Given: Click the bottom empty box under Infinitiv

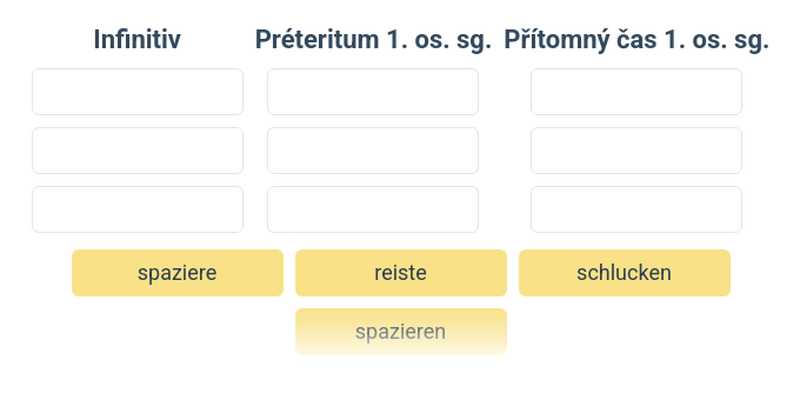Looking at the screenshot, I should pyautogui.click(x=137, y=209).
